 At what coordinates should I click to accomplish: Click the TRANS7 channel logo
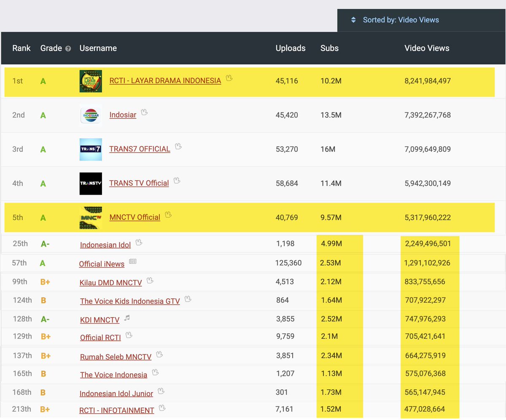tap(91, 149)
